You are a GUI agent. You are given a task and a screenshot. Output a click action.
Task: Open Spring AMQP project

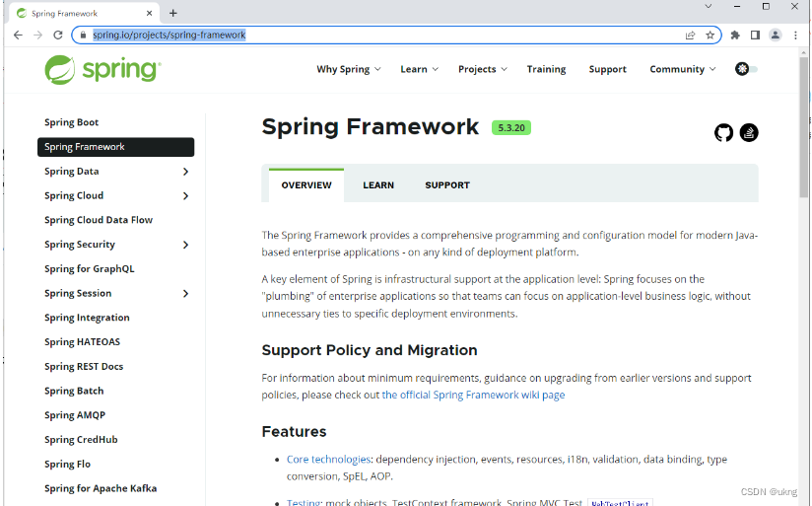[x=75, y=414]
